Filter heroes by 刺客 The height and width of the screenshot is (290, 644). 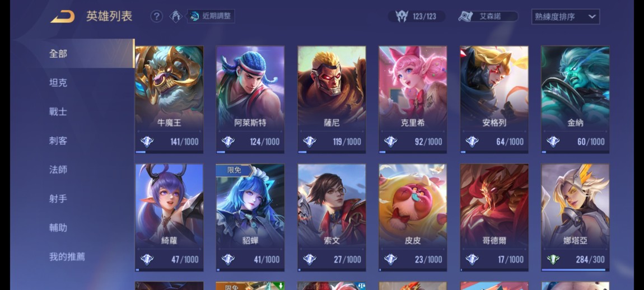click(x=58, y=141)
